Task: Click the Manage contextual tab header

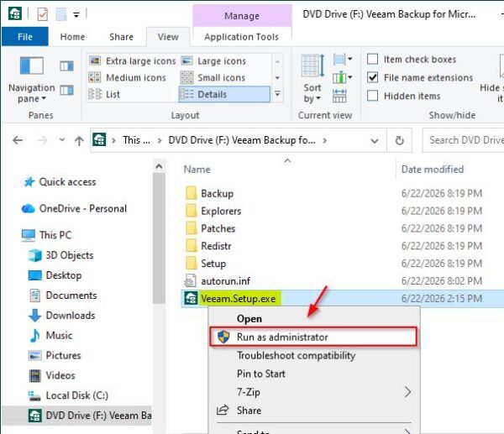Action: [x=242, y=16]
